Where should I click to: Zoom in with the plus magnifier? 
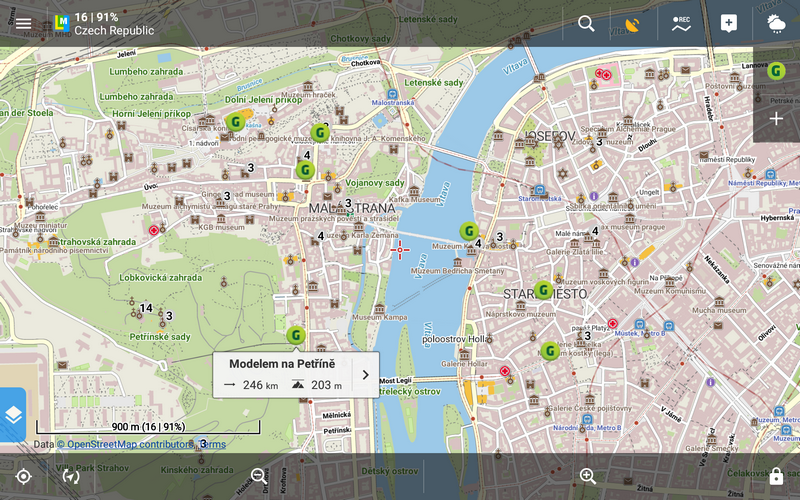click(588, 476)
